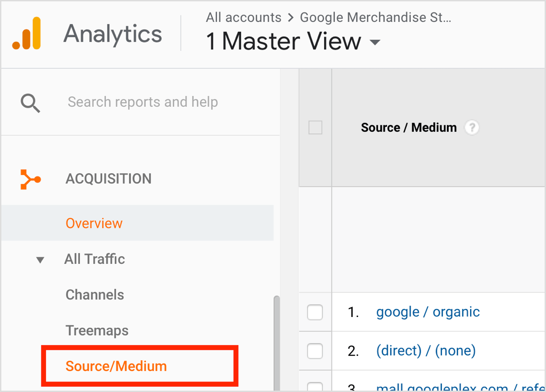Sort by Source / Medium column header

(x=408, y=128)
